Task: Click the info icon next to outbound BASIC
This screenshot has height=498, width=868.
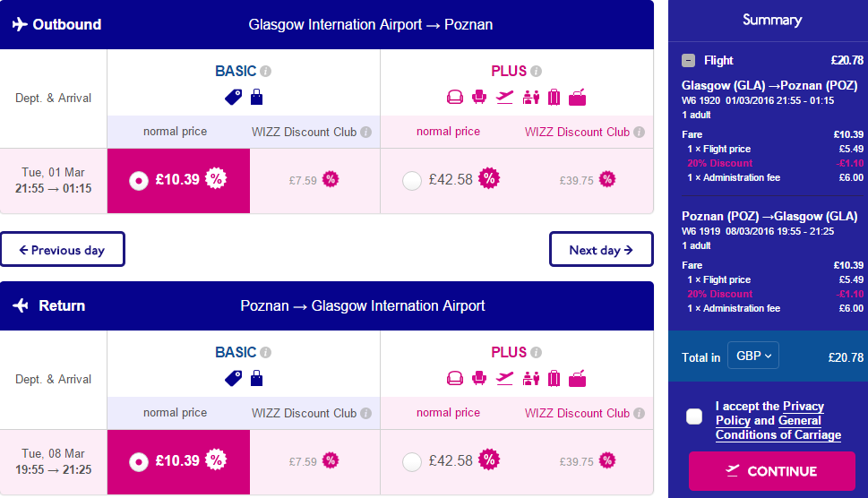Action: (266, 72)
